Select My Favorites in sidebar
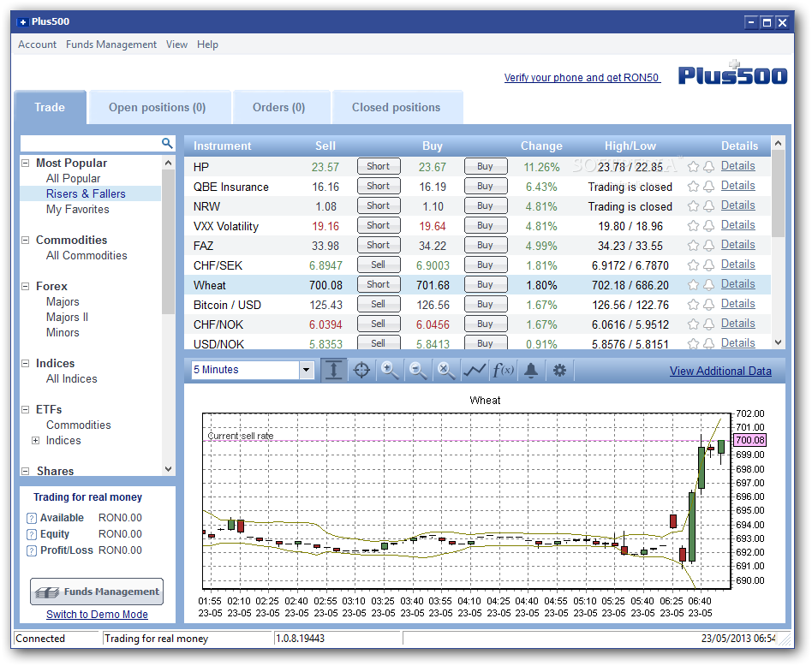Image resolution: width=812 pixels, height=666 pixels. click(x=78, y=210)
